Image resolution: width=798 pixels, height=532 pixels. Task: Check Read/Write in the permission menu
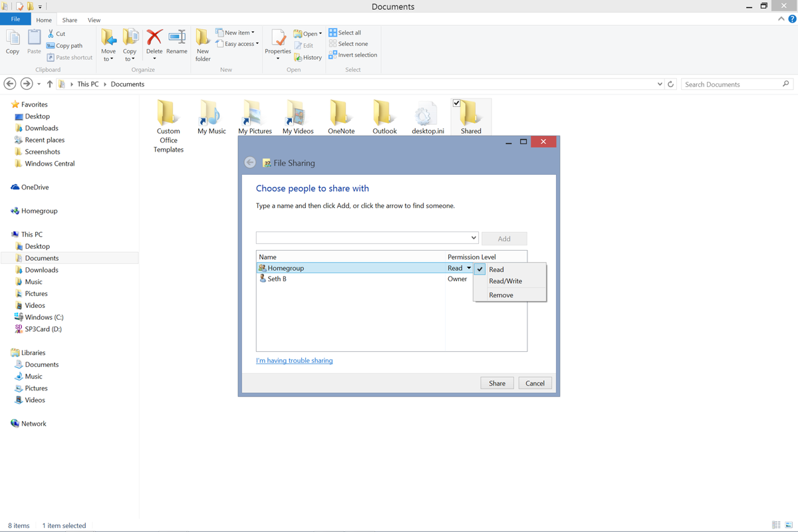pyautogui.click(x=506, y=281)
